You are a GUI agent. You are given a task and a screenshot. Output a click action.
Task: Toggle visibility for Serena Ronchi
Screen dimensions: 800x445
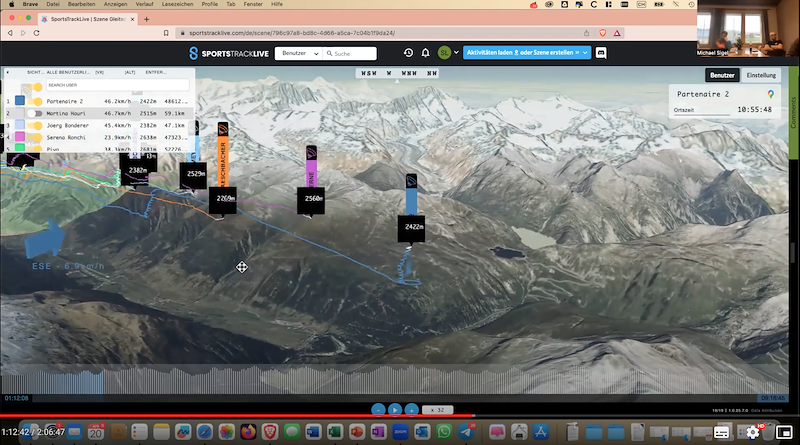point(35,137)
